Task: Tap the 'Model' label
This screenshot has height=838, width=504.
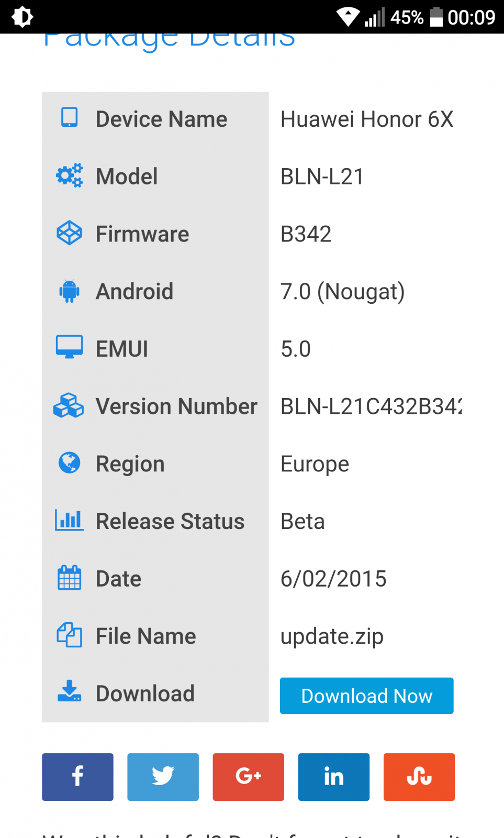Action: pyautogui.click(x=127, y=177)
